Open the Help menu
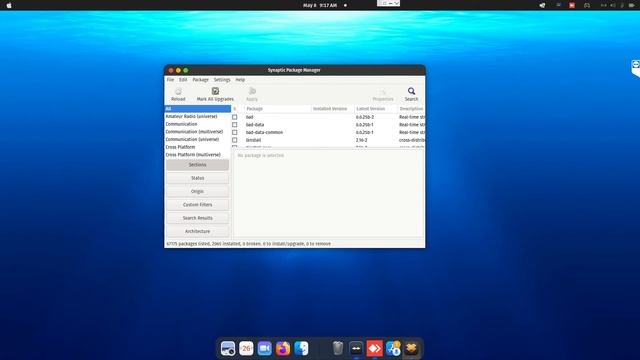640x360 pixels. [240, 80]
